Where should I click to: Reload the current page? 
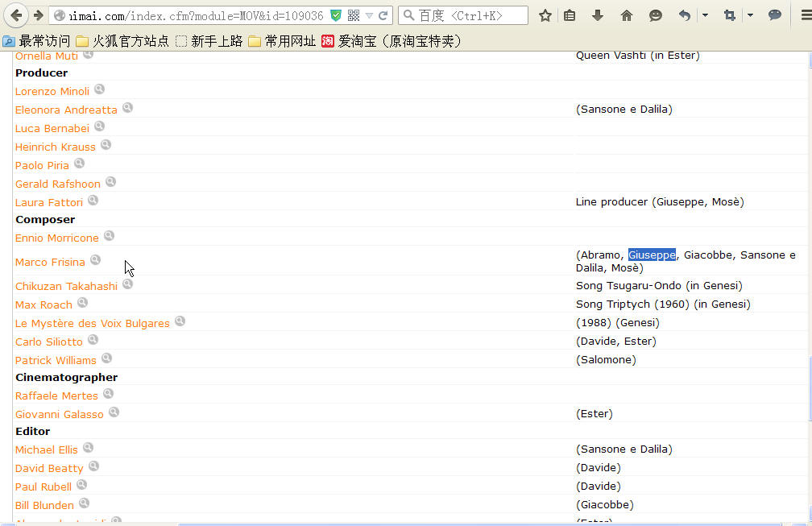click(383, 15)
